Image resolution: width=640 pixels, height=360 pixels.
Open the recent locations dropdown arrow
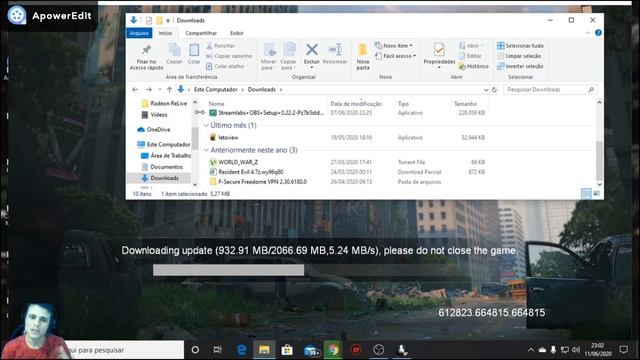pos(160,89)
